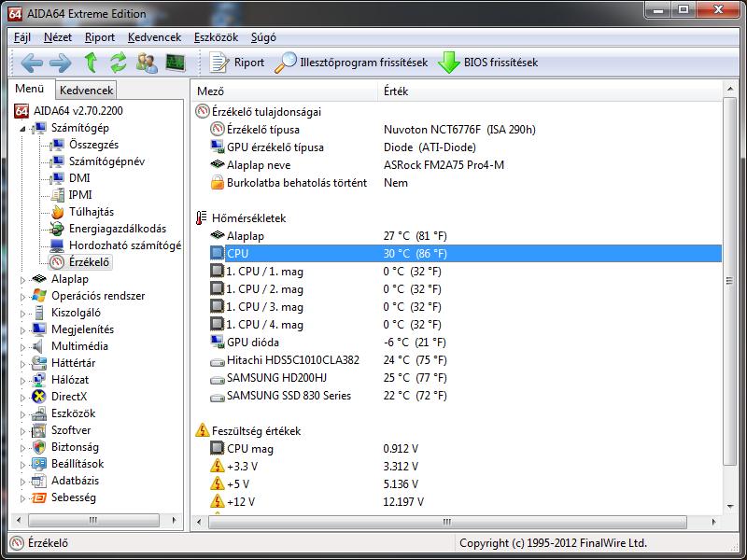Click the Adatbázis tree icon
The width and height of the screenshot is (747, 560).
tap(39, 481)
